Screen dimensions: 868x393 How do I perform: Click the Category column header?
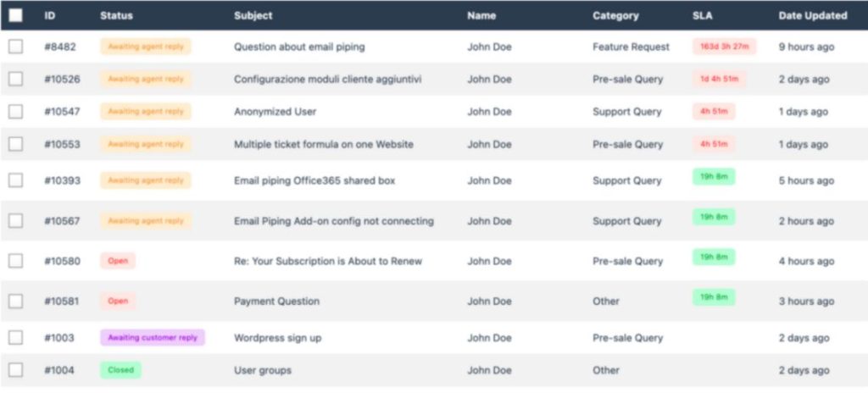click(615, 15)
